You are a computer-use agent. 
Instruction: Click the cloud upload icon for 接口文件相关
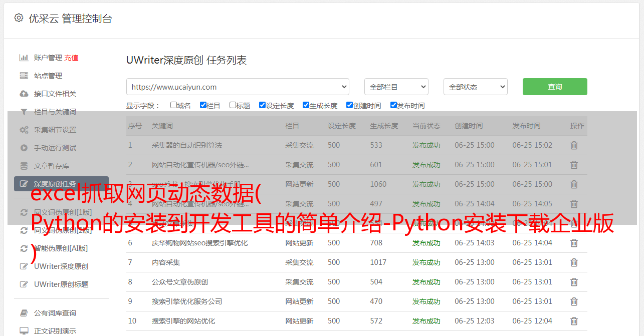(24, 94)
